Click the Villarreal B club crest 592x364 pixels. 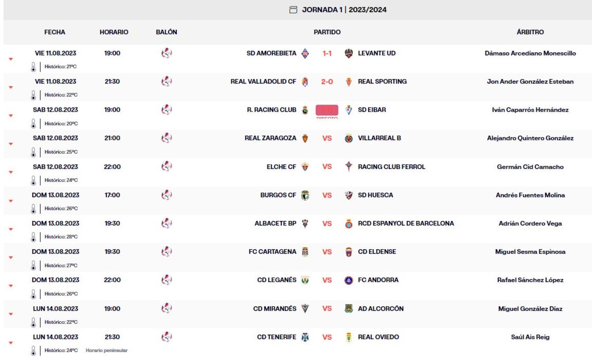tap(349, 138)
